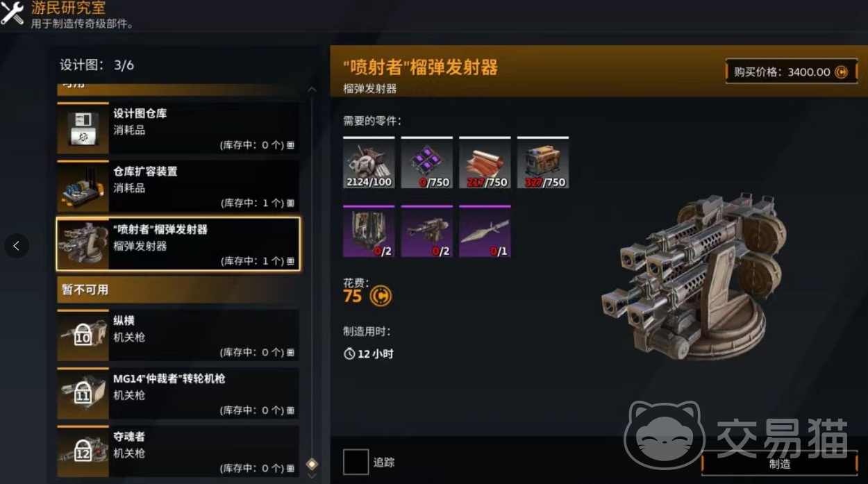Select the 设计图仓库 blueprint storage item
Image resolution: width=868 pixels, height=484 pixels.
[178, 128]
